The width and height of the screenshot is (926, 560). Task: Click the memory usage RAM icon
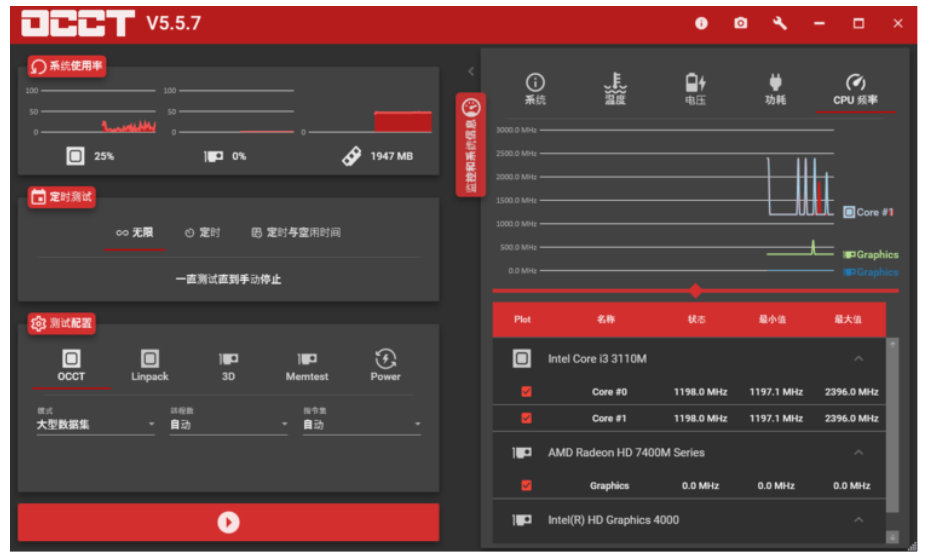[x=351, y=156]
